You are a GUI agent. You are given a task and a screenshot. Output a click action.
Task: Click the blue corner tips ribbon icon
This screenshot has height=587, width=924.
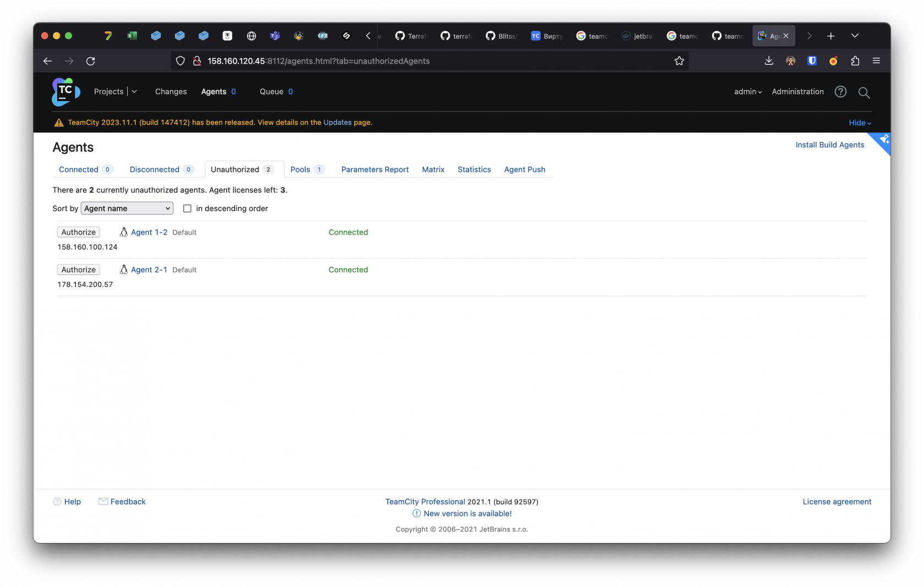pos(882,140)
